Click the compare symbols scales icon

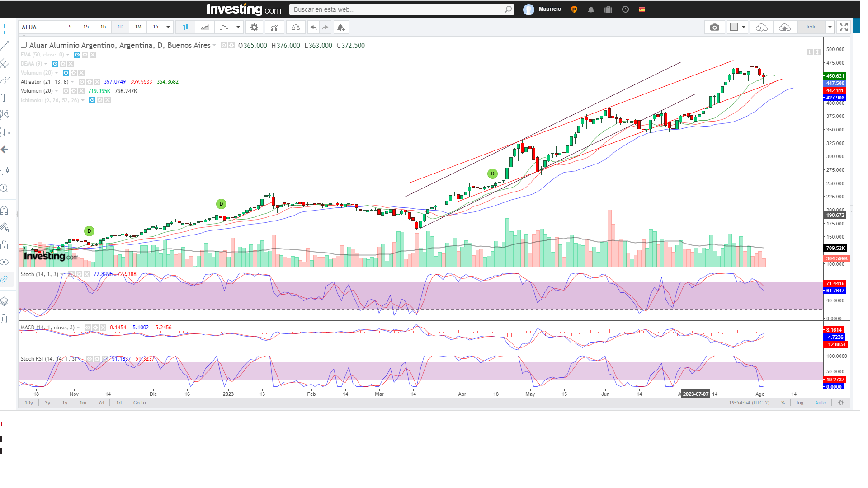click(x=296, y=27)
